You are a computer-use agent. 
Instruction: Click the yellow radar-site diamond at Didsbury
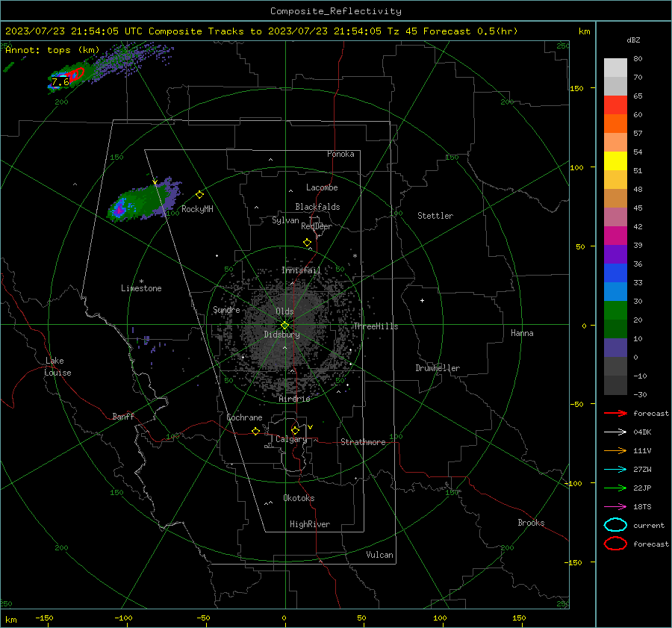click(284, 326)
